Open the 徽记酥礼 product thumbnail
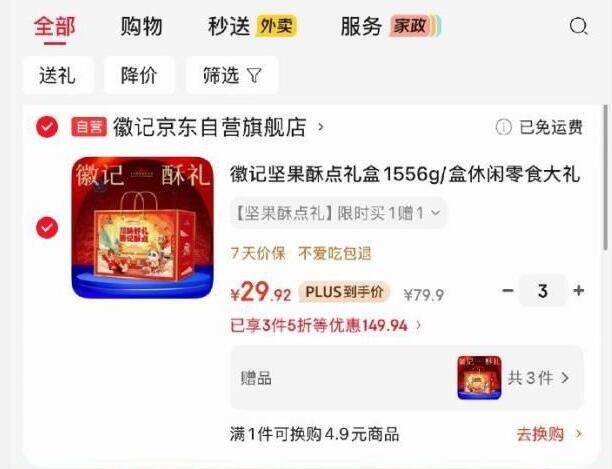The height and width of the screenshot is (469, 612). click(x=142, y=227)
